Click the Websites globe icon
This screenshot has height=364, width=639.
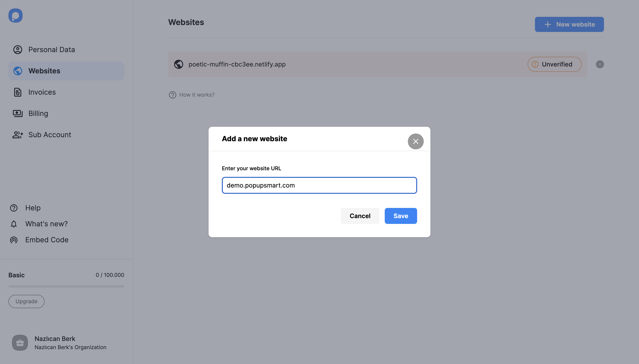pos(18,71)
